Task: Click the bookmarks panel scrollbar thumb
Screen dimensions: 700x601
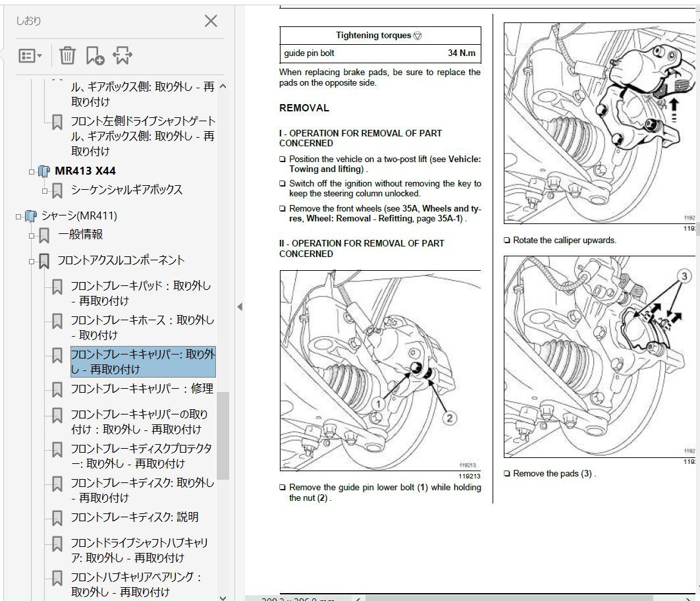Action: (x=223, y=435)
